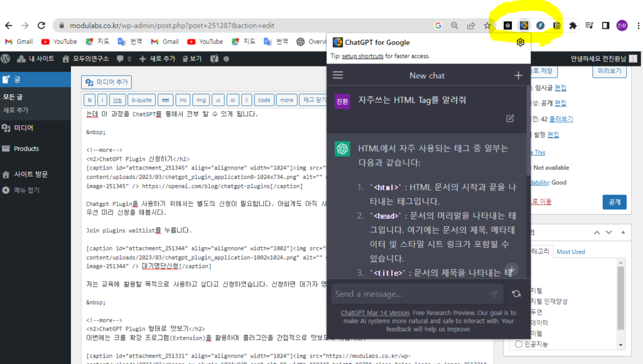
Task: Open the media control playlist icon
Action: [x=589, y=25]
